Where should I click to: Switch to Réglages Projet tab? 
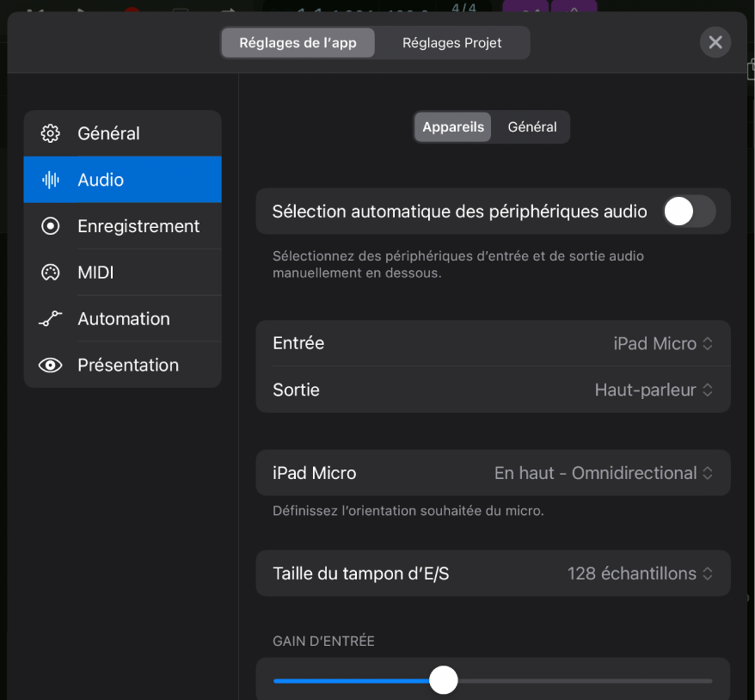[451, 43]
